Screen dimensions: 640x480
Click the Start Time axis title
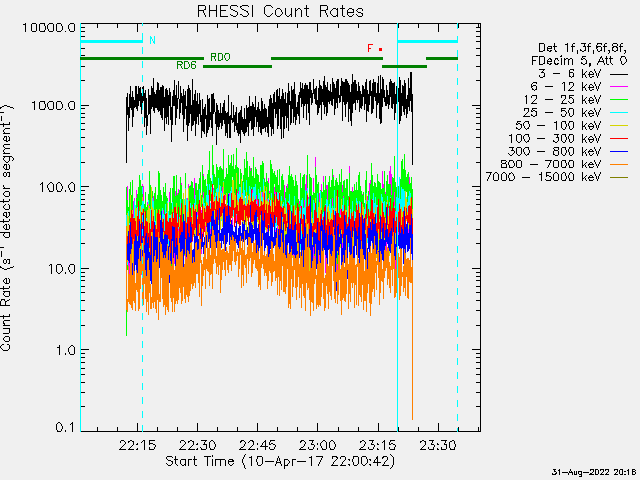pos(280,461)
